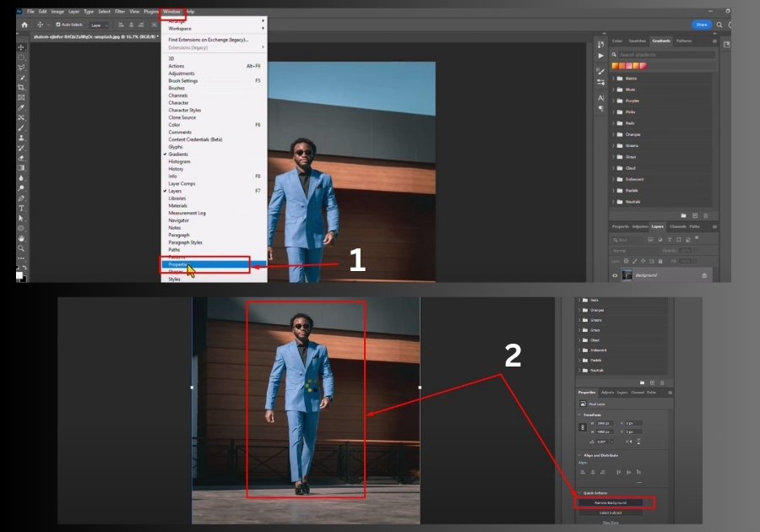Open the Workspace submenu in Window menu
This screenshot has height=532, width=760.
214,29
